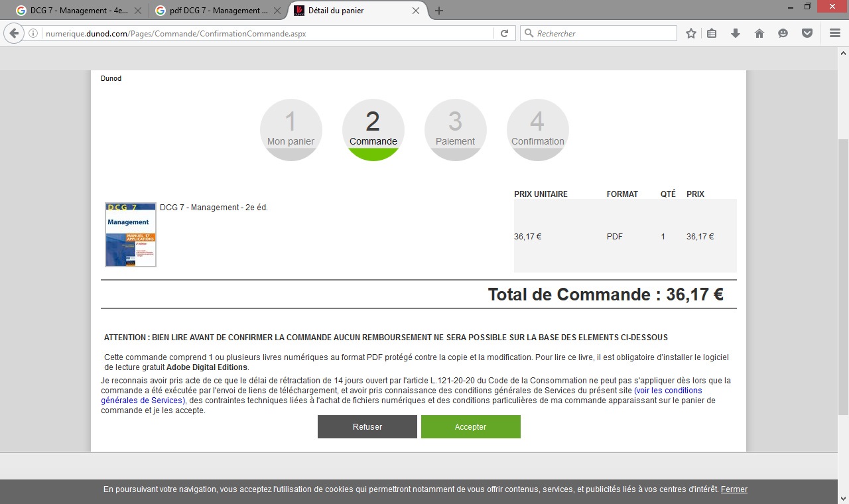Minimize the Firefox window

tap(789, 6)
